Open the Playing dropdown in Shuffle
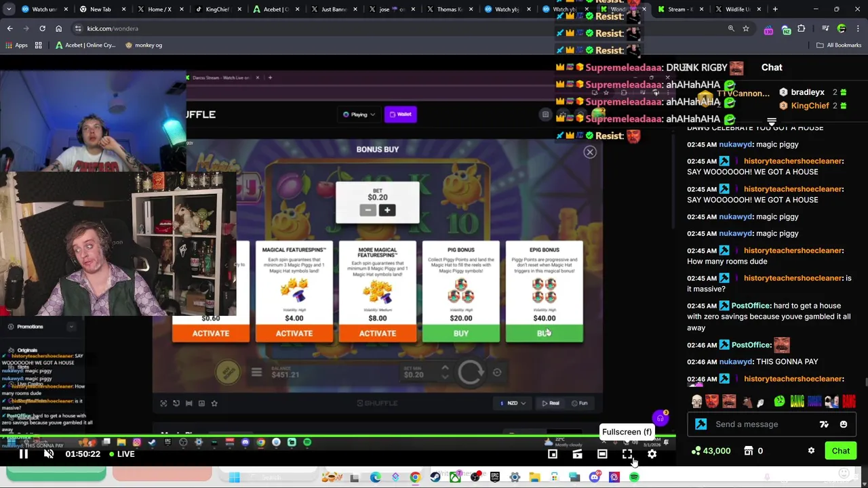 coord(359,115)
